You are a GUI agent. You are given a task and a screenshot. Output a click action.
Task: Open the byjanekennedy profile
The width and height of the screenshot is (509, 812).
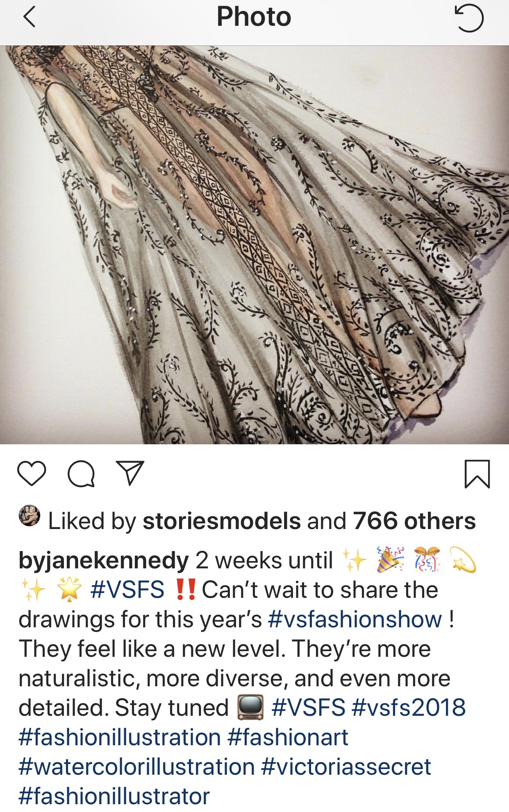(104, 561)
